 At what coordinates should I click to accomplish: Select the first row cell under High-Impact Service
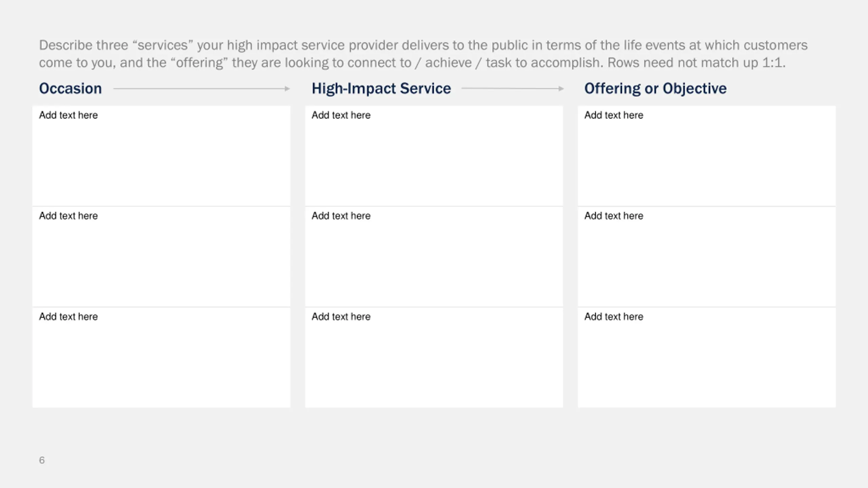[434, 156]
